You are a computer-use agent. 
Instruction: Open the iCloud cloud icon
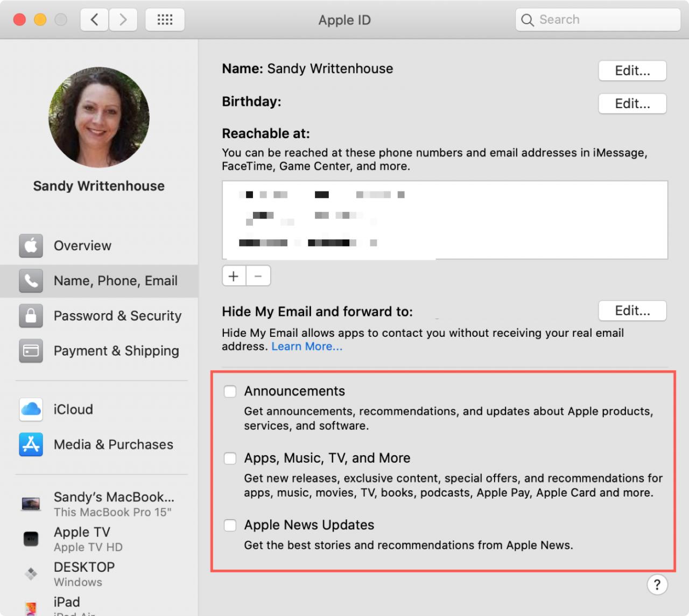(x=31, y=409)
